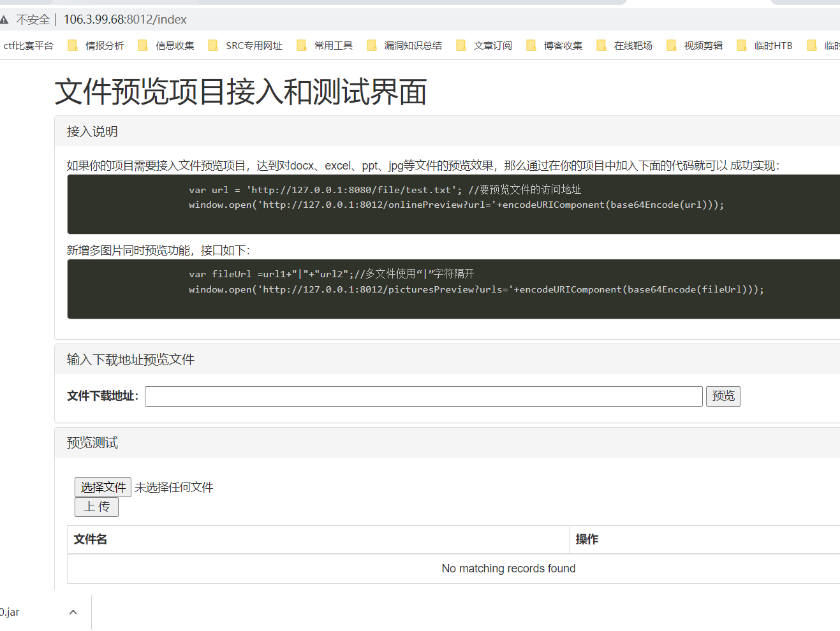840x631 pixels.
Task: Click the page title 文件预览项目接入和测试界面
Action: [x=240, y=92]
